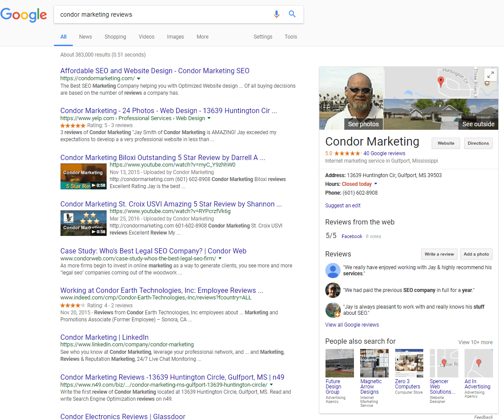Open 'Affordable SEO and Website Design' result
The width and height of the screenshot is (504, 420).
pos(155,71)
